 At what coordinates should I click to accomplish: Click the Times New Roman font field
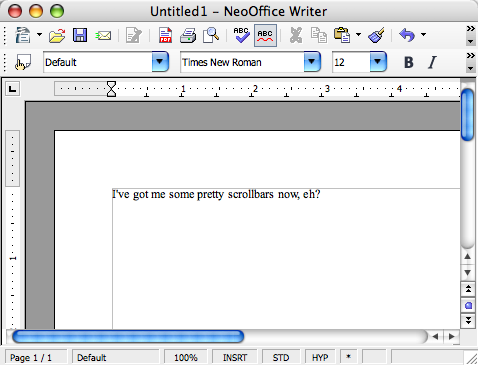click(x=242, y=62)
